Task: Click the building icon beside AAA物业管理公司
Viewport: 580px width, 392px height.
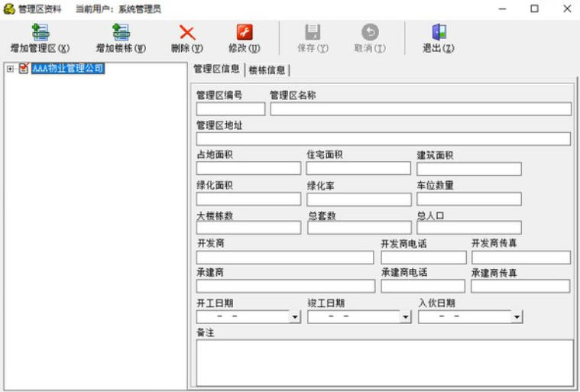Action: [x=24, y=69]
